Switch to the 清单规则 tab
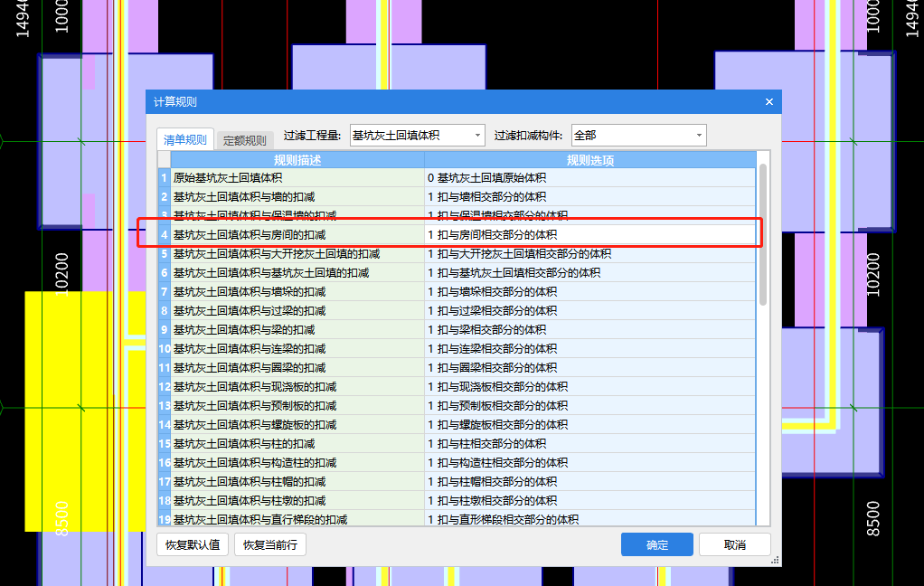 (185, 140)
